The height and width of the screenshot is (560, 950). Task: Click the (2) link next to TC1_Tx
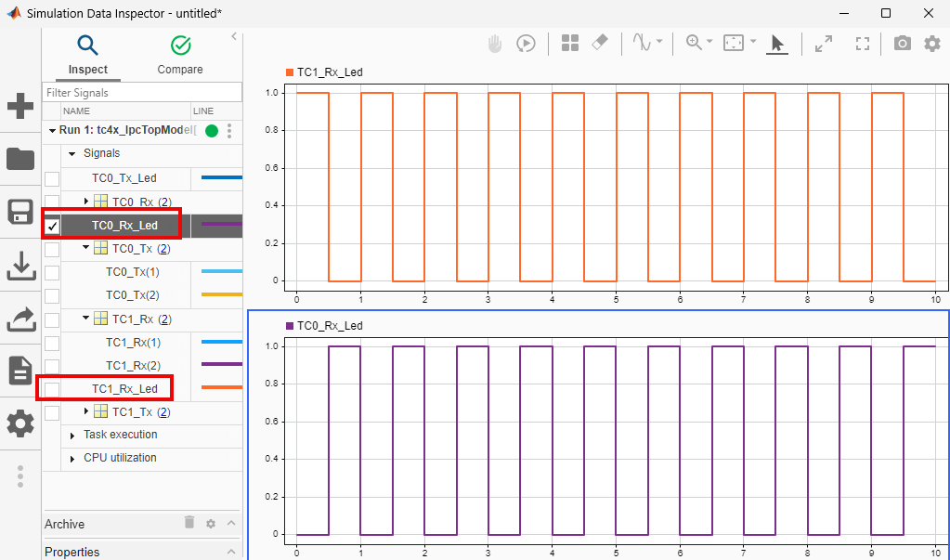(163, 411)
